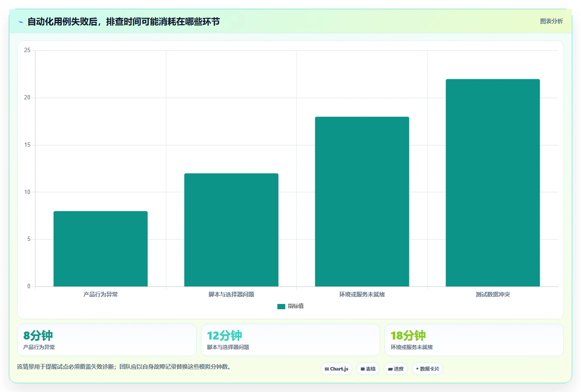Image resolution: width=581 pixels, height=392 pixels.
Task: Select the 进度 pill button
Action: [395, 369]
